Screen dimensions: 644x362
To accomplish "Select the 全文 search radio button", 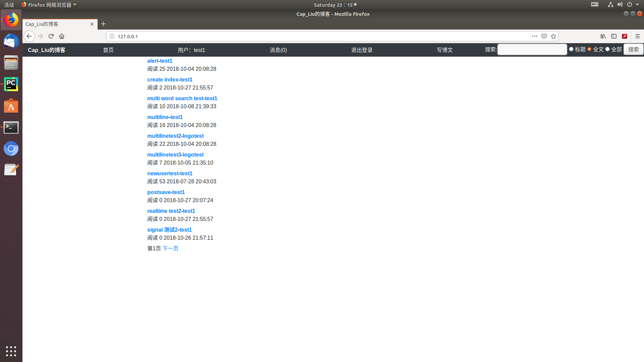I will (x=589, y=49).
